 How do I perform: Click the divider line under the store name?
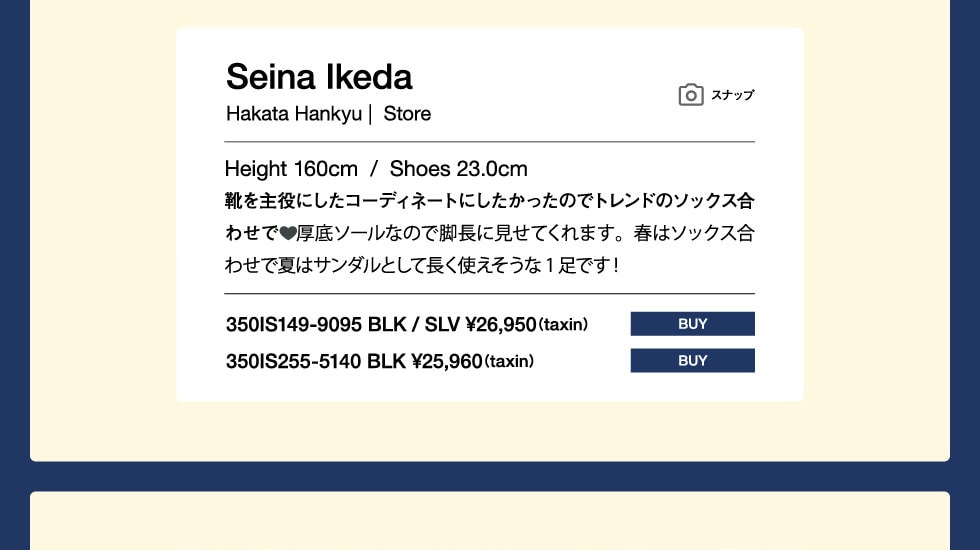(489, 142)
